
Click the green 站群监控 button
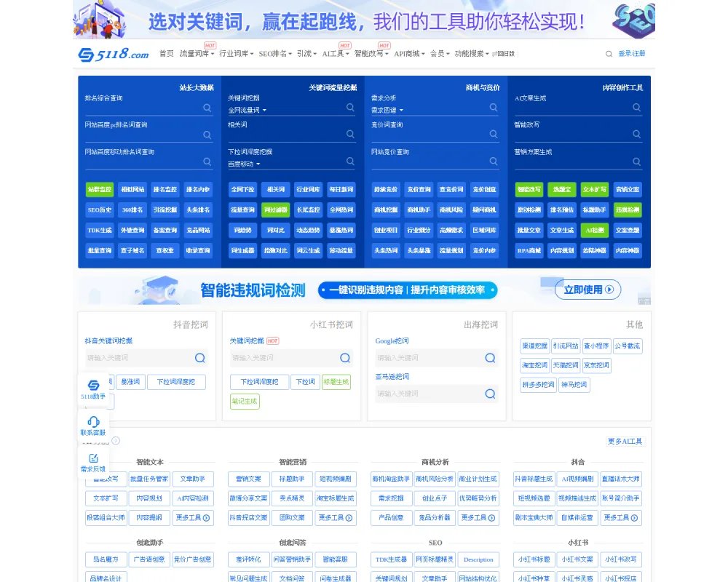[100, 189]
